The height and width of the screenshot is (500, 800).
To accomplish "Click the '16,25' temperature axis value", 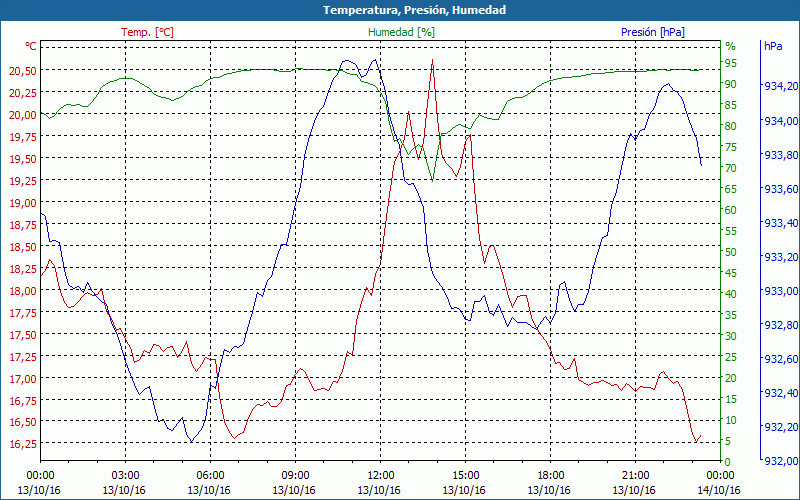I will coord(23,444).
